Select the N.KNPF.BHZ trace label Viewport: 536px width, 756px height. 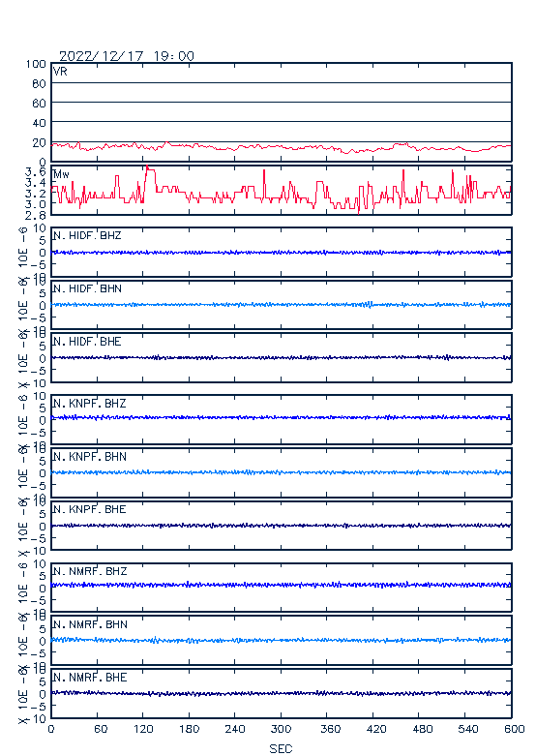click(x=90, y=403)
